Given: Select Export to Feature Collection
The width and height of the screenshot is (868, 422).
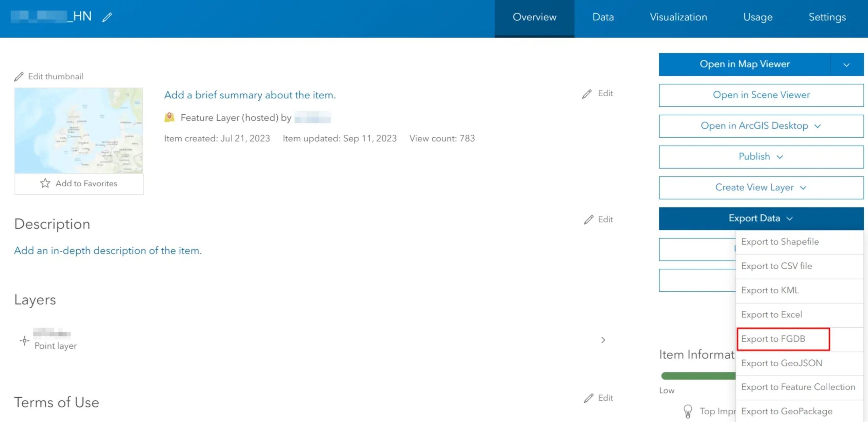Looking at the screenshot, I should point(800,387).
